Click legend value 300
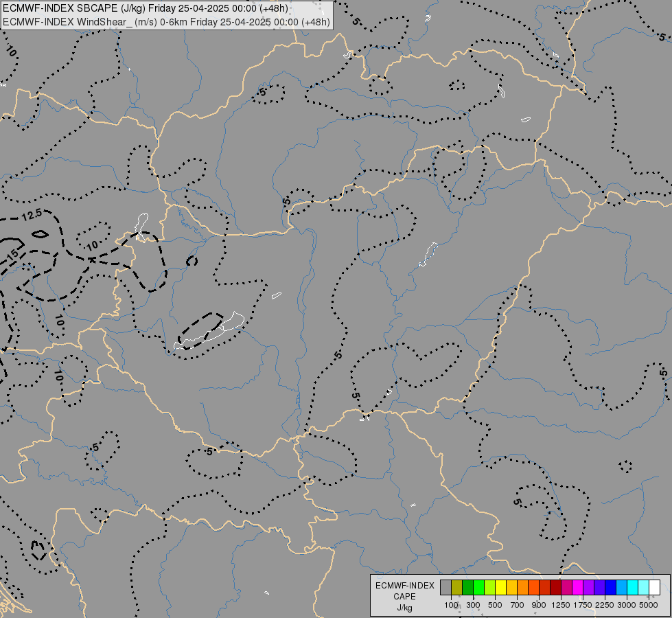 (473, 605)
